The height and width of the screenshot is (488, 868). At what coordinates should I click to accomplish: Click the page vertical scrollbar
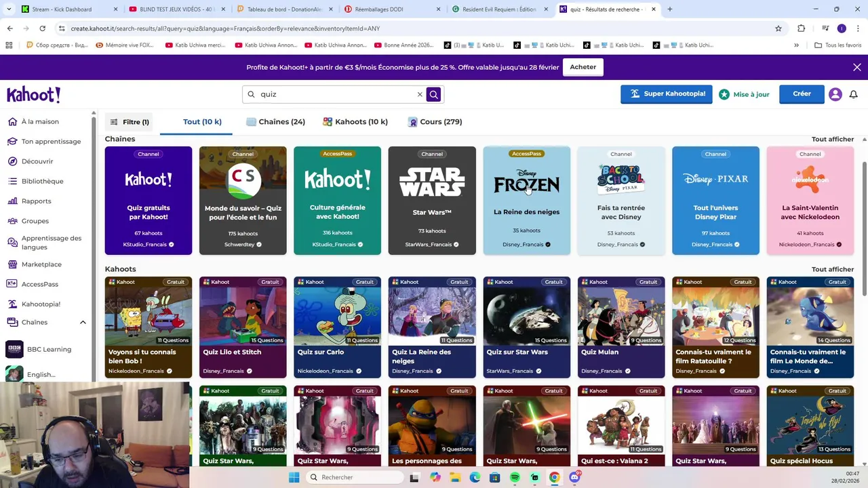(x=865, y=228)
